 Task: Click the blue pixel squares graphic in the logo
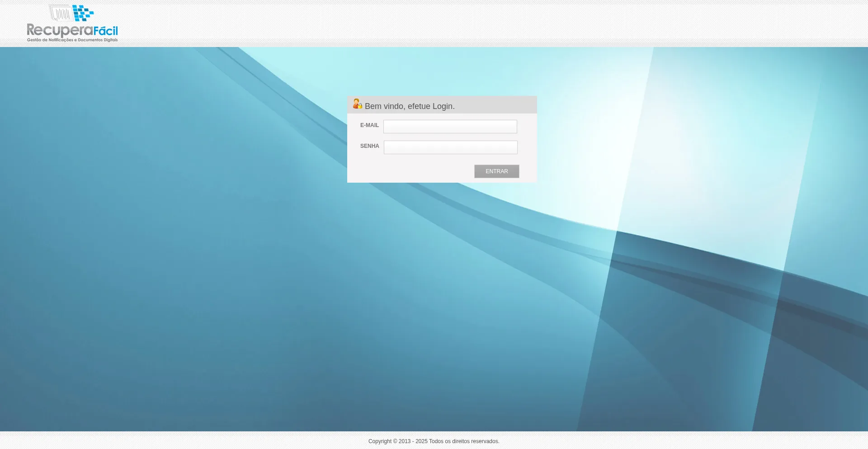click(x=83, y=13)
